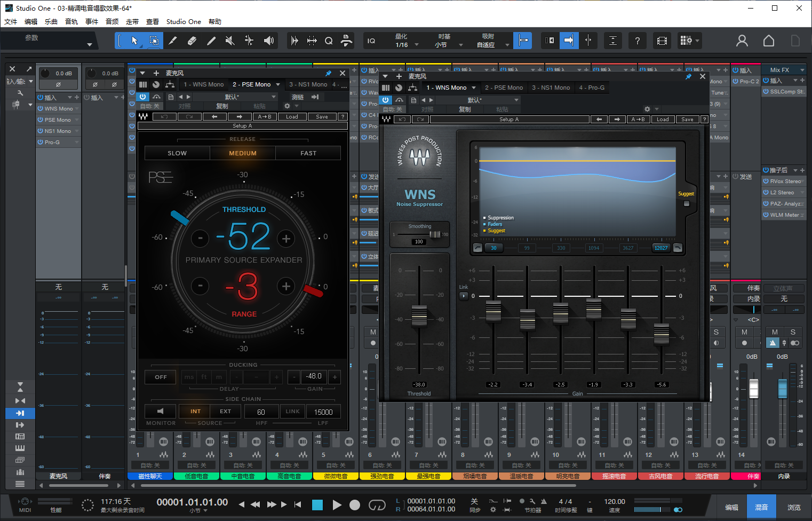
Task: Toggle the Loop button in transport
Action: click(377, 505)
